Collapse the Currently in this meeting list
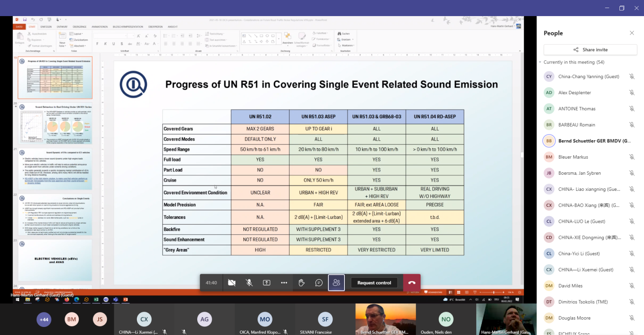This screenshot has width=644, height=335. pos(540,62)
